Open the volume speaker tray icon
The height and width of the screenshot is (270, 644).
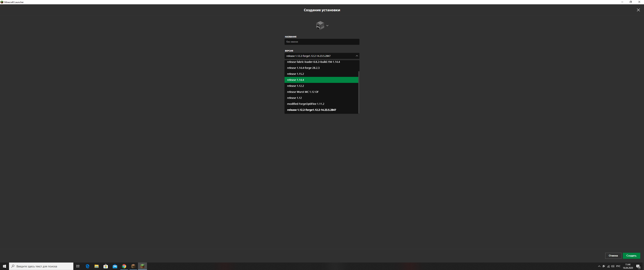pos(613,266)
